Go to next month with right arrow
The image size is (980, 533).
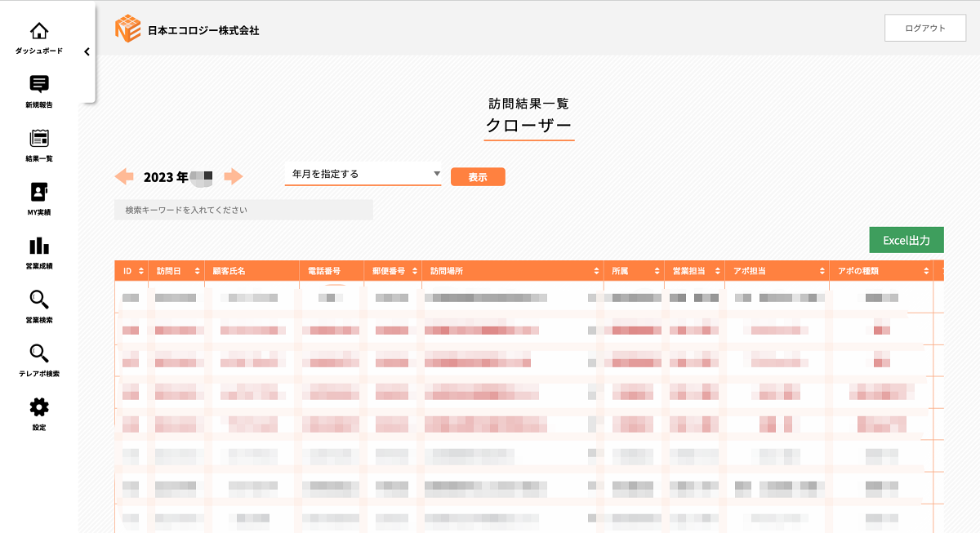point(234,176)
